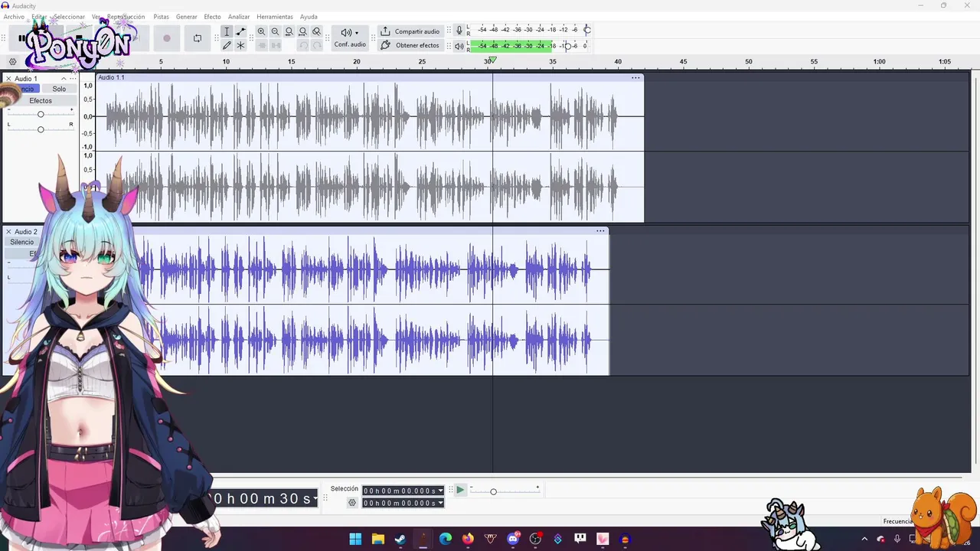Adjust the Audio 1 pan slider
This screenshot has width=980, height=551.
[41, 129]
